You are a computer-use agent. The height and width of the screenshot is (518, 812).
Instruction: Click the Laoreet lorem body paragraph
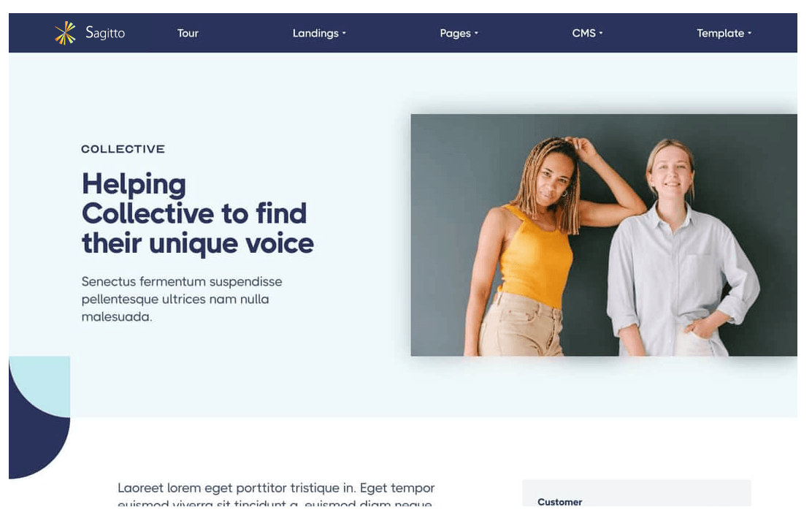276,495
